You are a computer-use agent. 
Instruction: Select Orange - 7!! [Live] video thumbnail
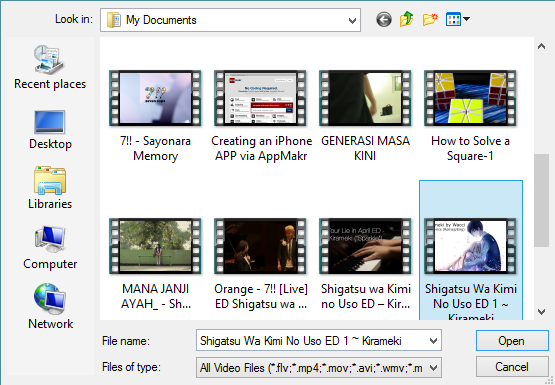point(260,246)
